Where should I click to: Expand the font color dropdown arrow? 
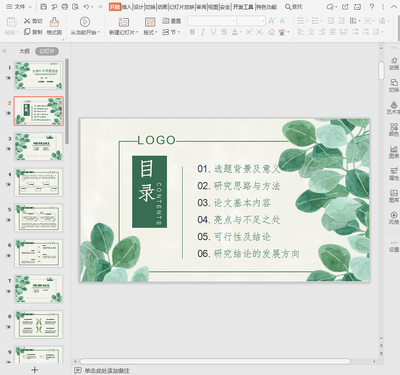coord(240,32)
